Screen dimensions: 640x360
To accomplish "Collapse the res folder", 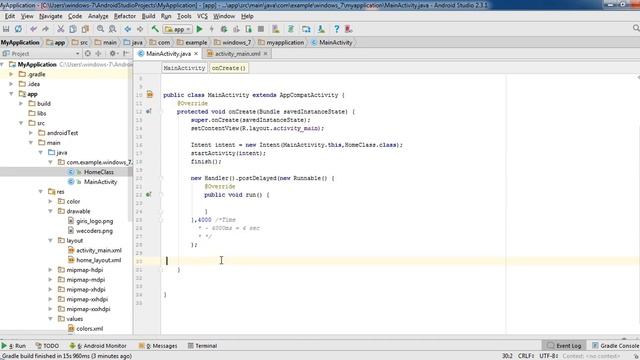I will [41, 191].
